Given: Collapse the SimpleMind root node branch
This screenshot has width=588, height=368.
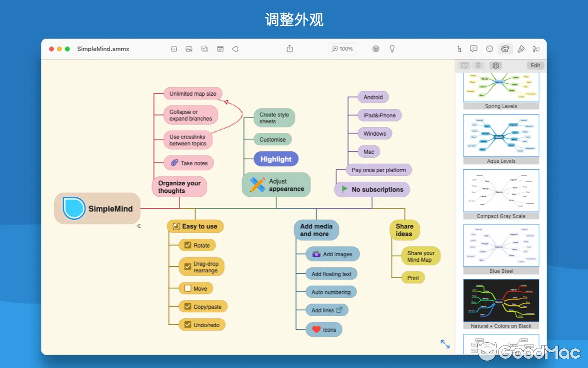Looking at the screenshot, I should tap(139, 225).
